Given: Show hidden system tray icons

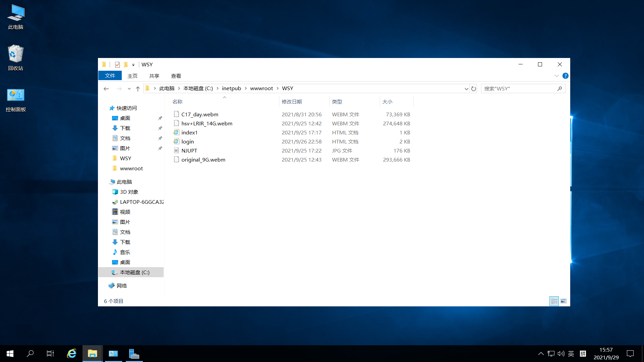Looking at the screenshot, I should (x=541, y=354).
